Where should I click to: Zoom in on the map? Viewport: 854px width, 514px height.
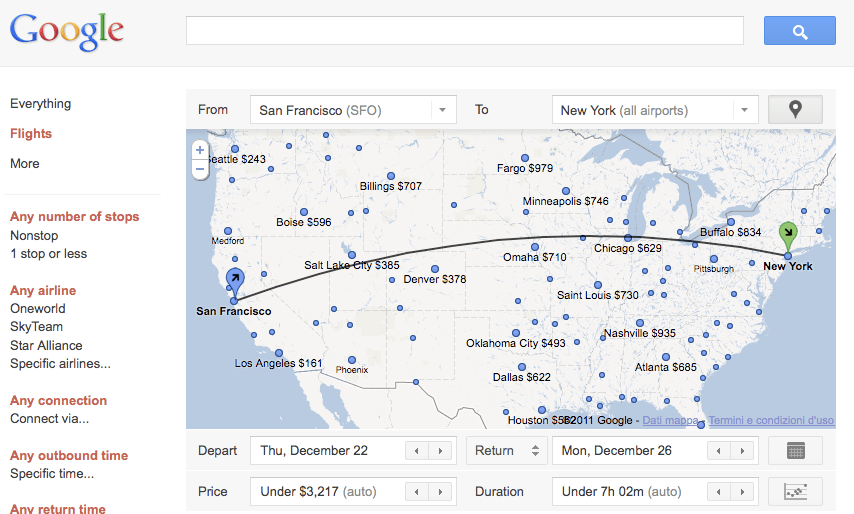pyautogui.click(x=200, y=151)
